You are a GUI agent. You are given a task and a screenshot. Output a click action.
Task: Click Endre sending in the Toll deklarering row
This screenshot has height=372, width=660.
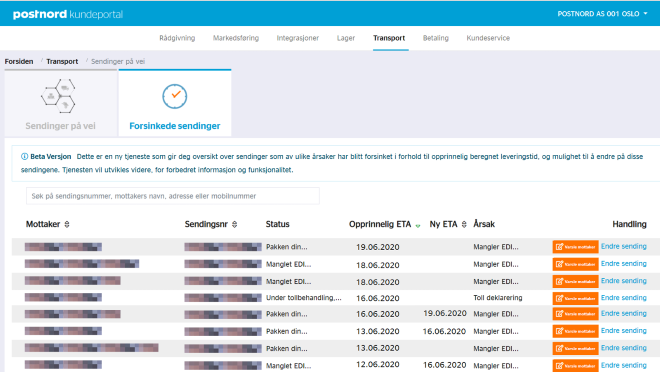(623, 298)
